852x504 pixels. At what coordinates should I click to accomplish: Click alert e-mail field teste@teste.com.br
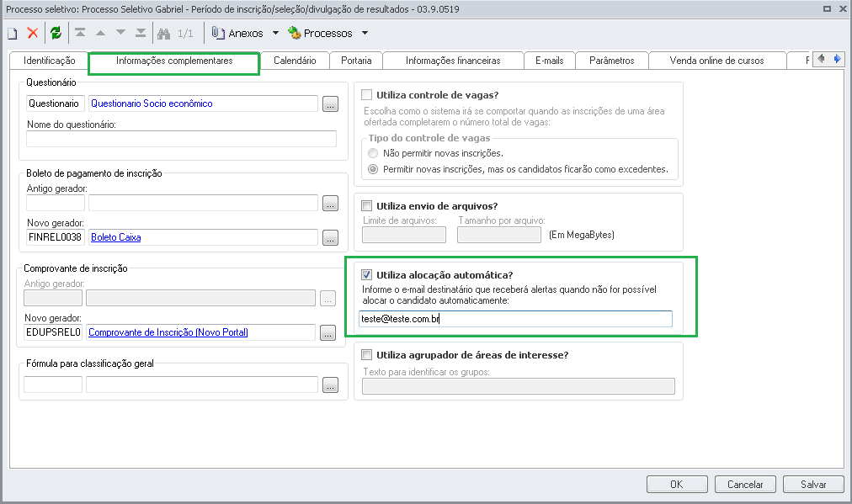[515, 319]
